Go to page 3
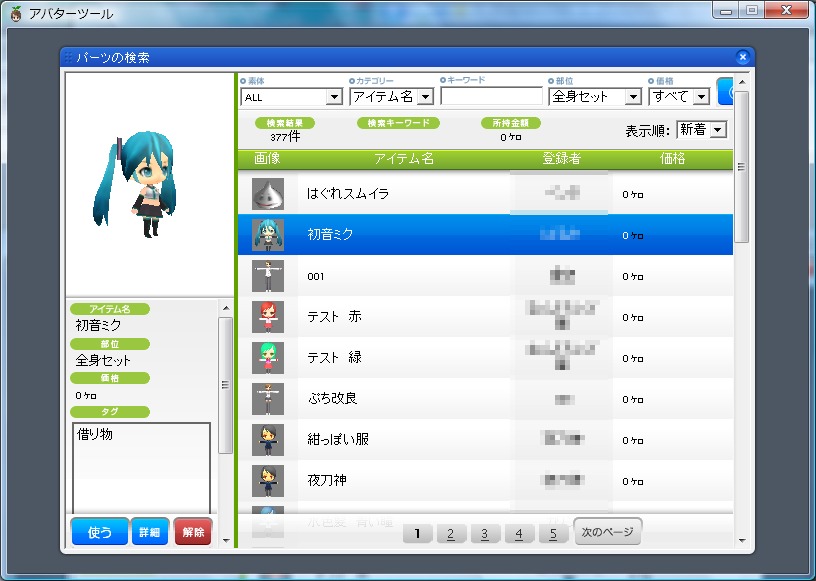The image size is (816, 581). [485, 534]
